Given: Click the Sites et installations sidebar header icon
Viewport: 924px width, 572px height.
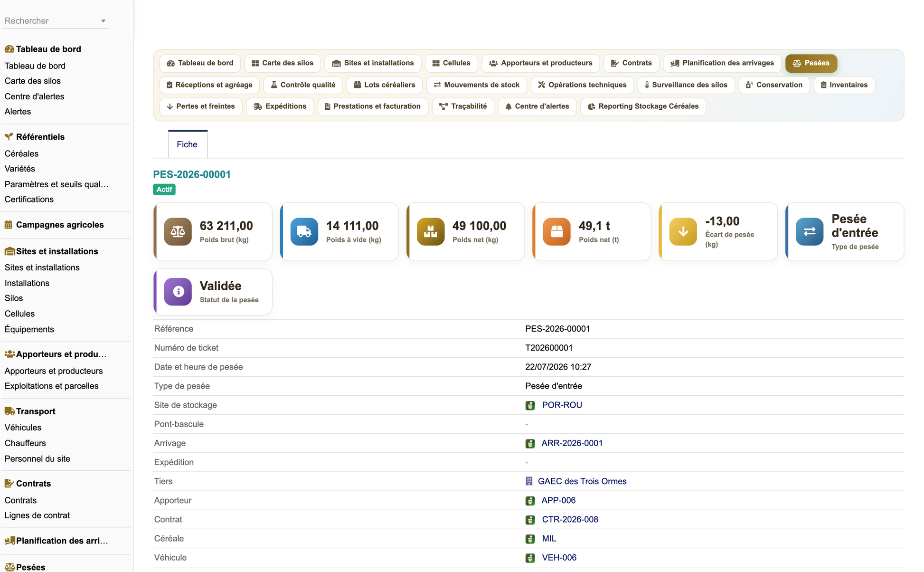Looking at the screenshot, I should tap(9, 251).
